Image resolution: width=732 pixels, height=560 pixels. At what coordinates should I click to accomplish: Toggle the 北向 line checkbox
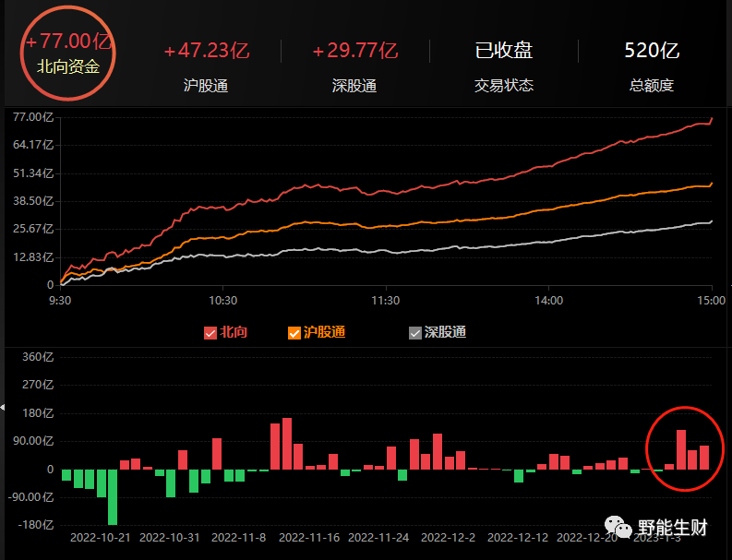pyautogui.click(x=210, y=333)
